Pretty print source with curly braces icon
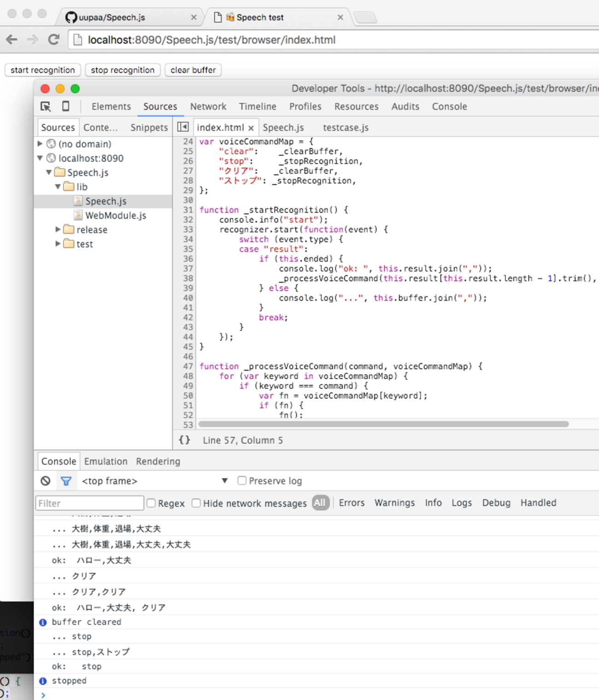Viewport: 599px width, 700px height. [x=184, y=440]
